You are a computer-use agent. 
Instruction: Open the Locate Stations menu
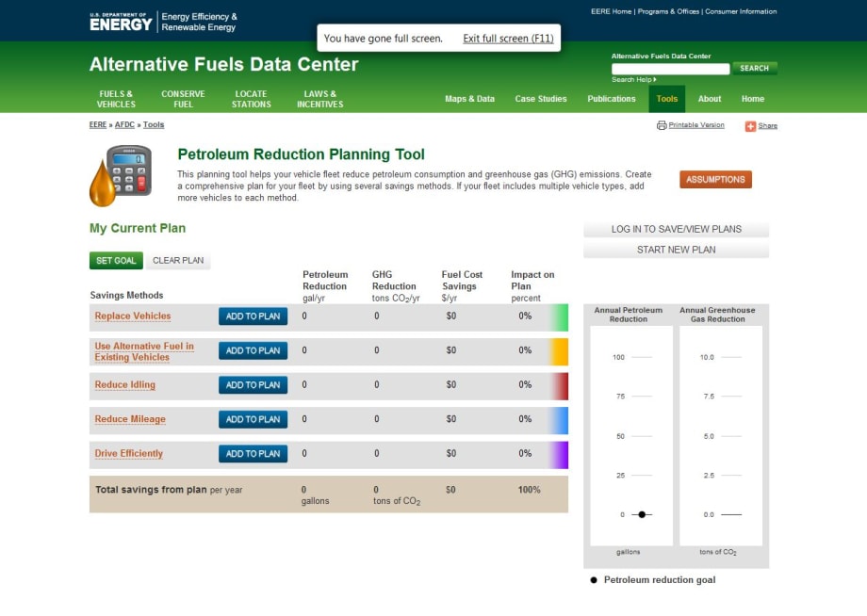(251, 99)
